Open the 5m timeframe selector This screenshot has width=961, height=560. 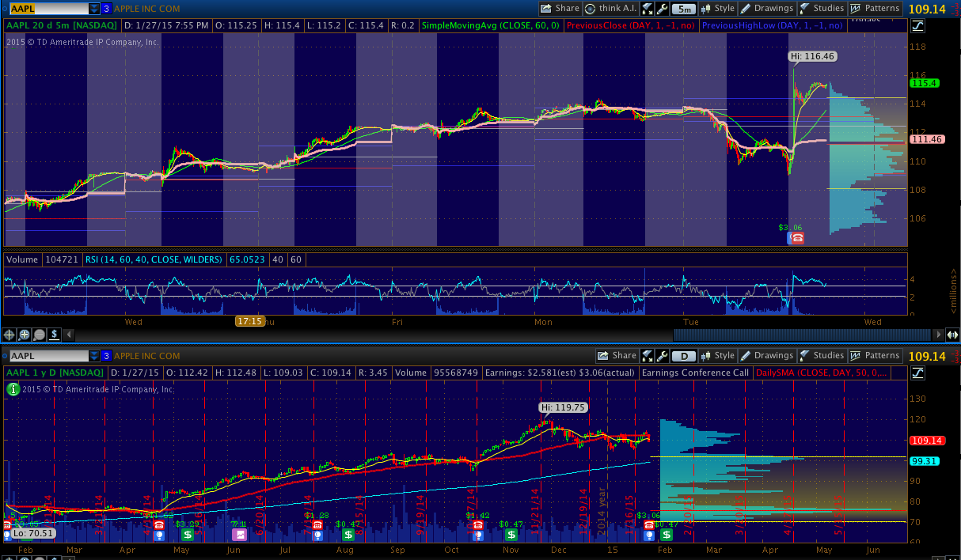[x=684, y=9]
